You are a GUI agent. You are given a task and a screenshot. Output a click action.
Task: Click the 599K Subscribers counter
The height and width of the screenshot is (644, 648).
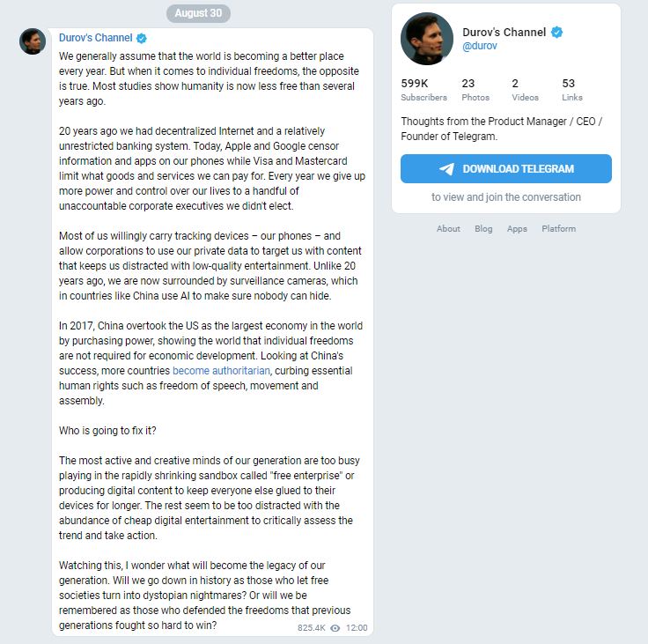coord(423,90)
